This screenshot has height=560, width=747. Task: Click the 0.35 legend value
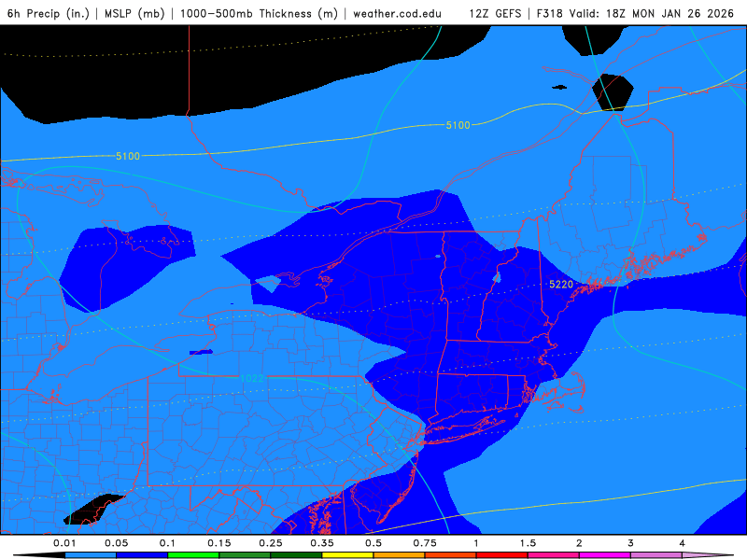coord(322,543)
